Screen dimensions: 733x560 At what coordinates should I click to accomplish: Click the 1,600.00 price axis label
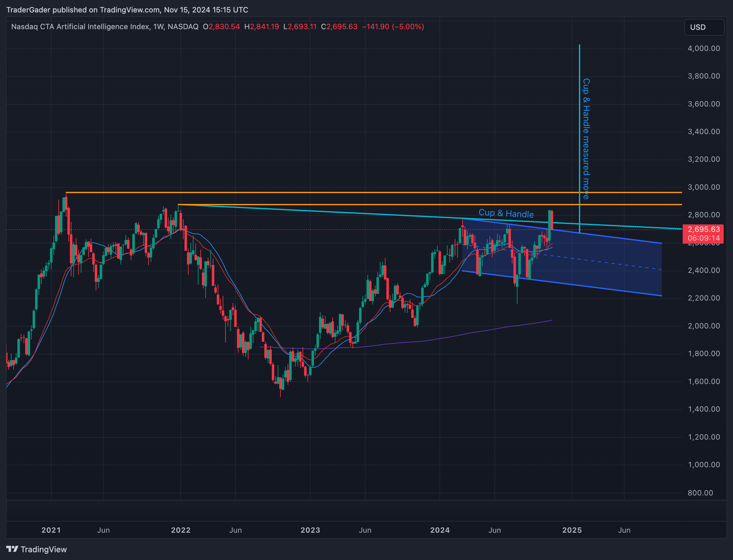tap(704, 381)
